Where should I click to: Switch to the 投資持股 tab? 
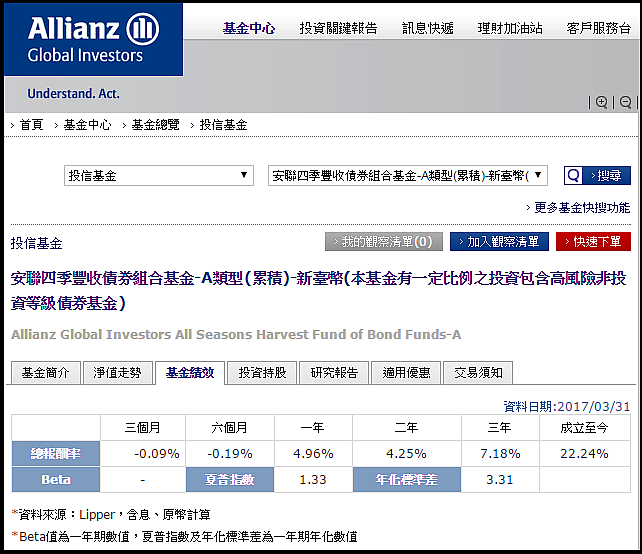point(262,373)
